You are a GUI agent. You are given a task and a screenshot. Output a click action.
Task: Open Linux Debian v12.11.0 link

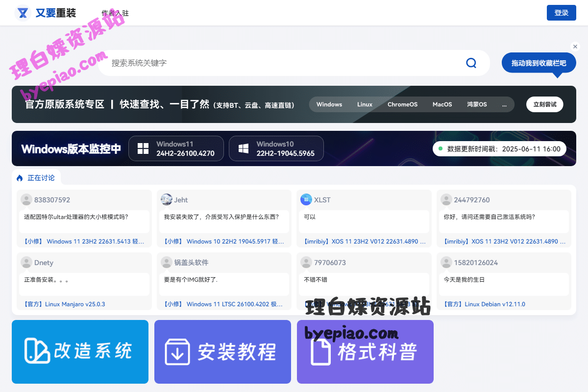[484, 304]
